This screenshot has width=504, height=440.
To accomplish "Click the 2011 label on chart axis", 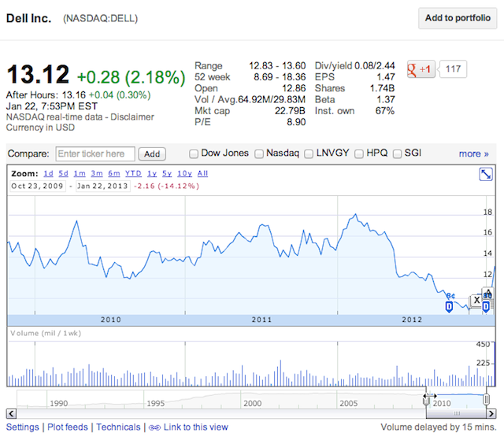I will (x=261, y=320).
